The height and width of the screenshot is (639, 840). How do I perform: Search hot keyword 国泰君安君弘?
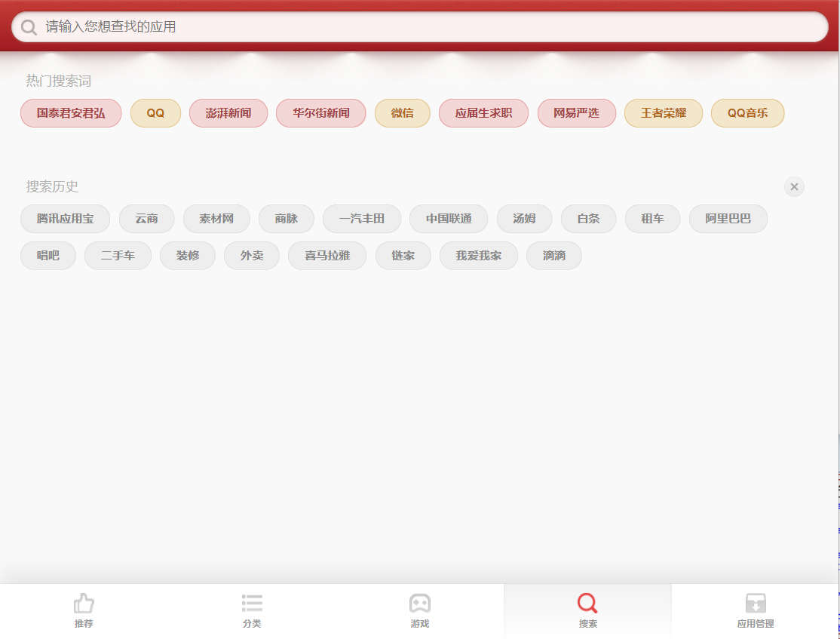click(71, 113)
